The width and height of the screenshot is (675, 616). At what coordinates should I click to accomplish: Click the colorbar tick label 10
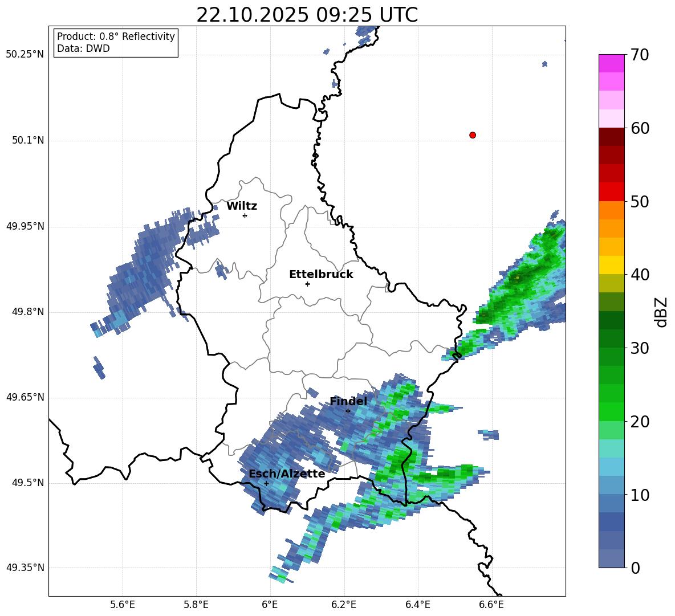pos(640,496)
